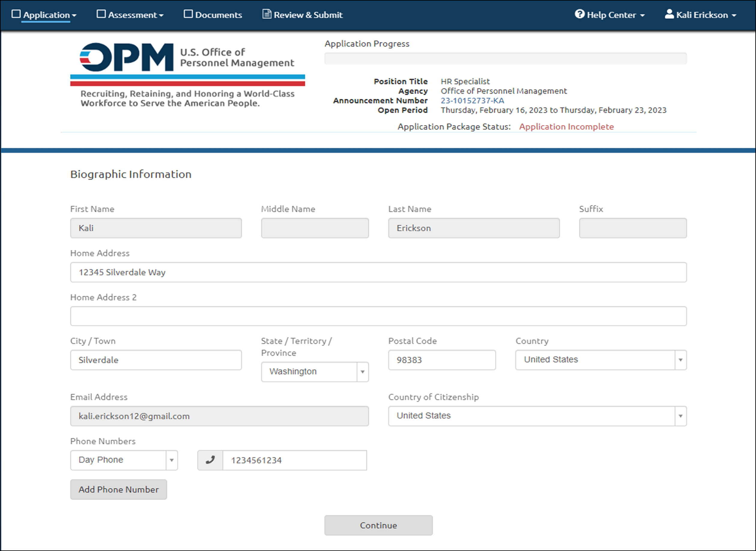Click the checkbox icon beside Assessment
The width and height of the screenshot is (756, 551).
pos(101,14)
